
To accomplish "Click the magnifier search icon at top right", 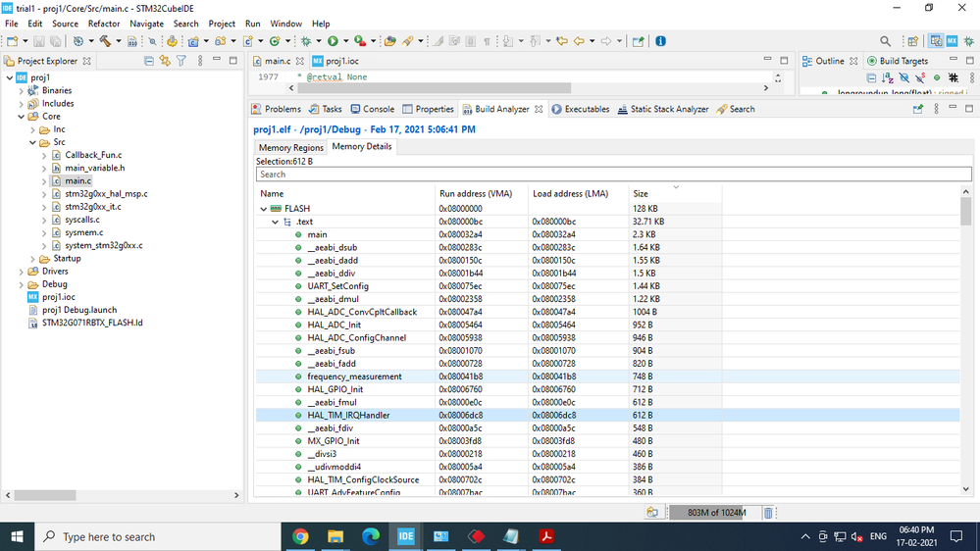I will click(x=885, y=41).
